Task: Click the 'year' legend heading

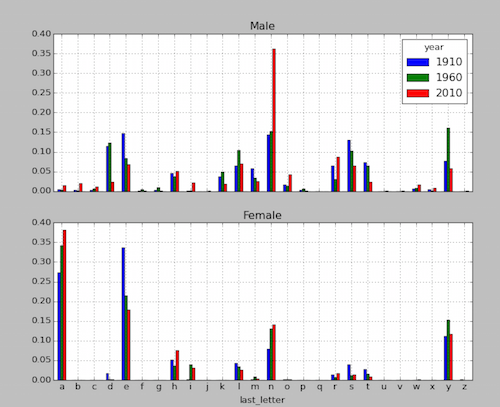Action: coord(434,48)
